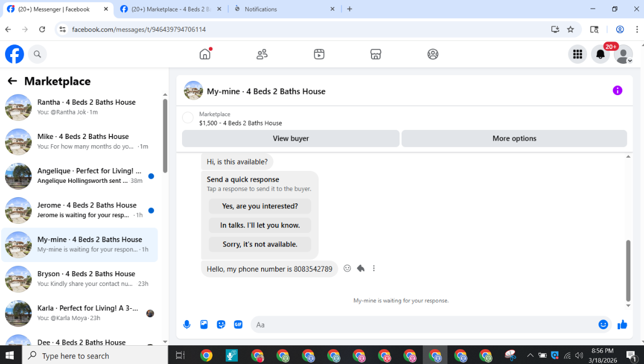Select the My-mine conversation row
Screen dimensions: 644x364
coord(80,245)
